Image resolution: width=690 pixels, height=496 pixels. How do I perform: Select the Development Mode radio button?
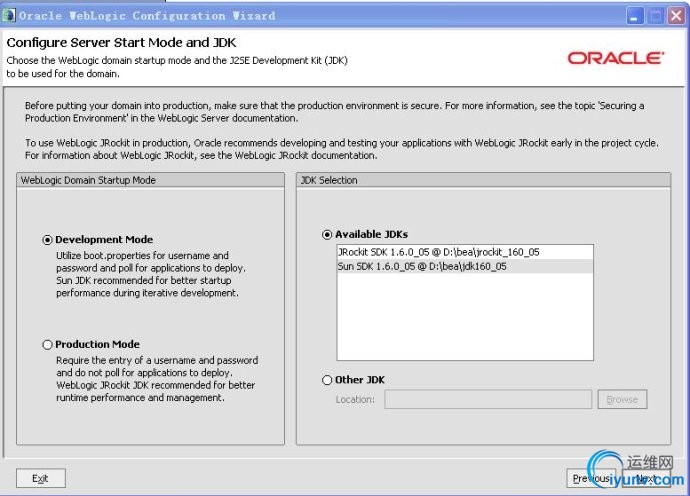pos(48,240)
